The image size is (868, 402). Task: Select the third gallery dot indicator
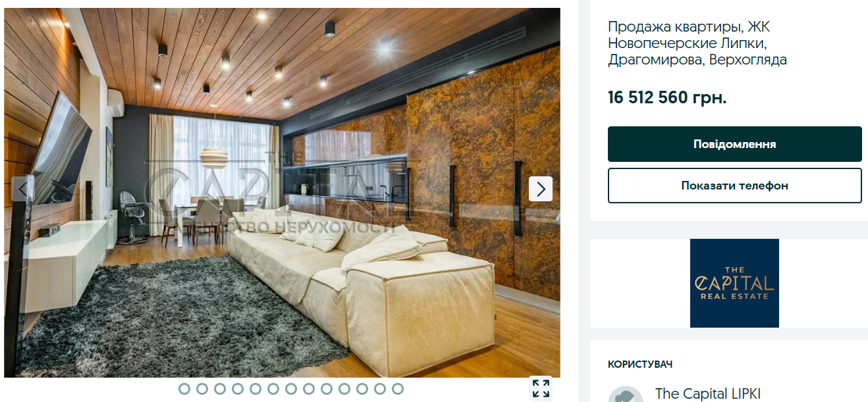coord(220,389)
